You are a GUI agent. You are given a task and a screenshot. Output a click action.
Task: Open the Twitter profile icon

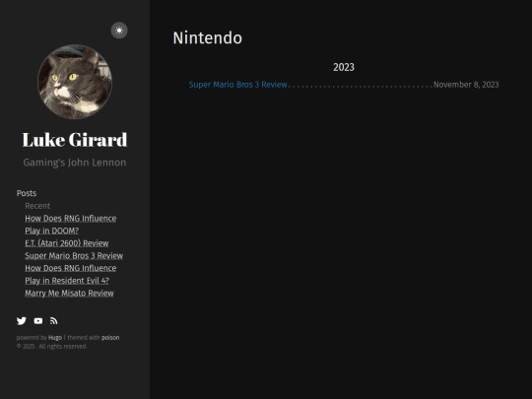(x=22, y=321)
